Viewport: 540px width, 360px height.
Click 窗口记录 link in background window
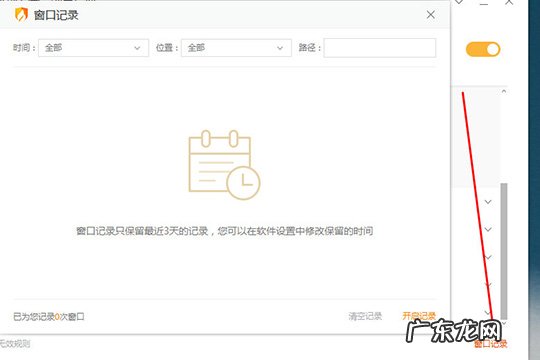click(490, 343)
